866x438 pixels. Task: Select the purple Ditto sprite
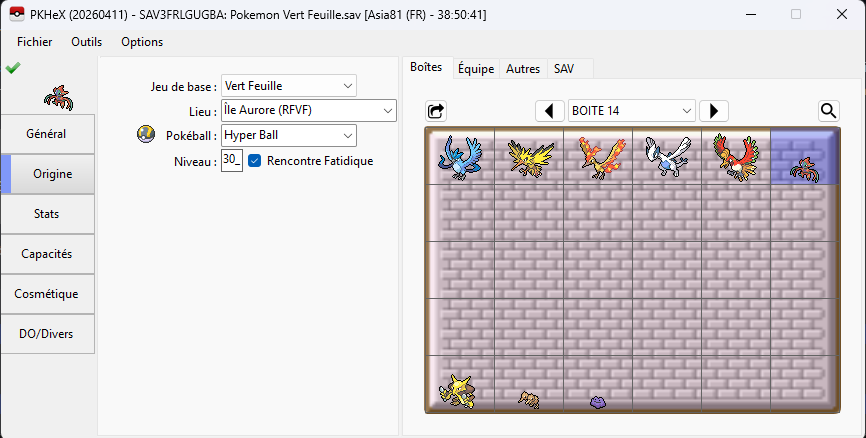coord(597,401)
